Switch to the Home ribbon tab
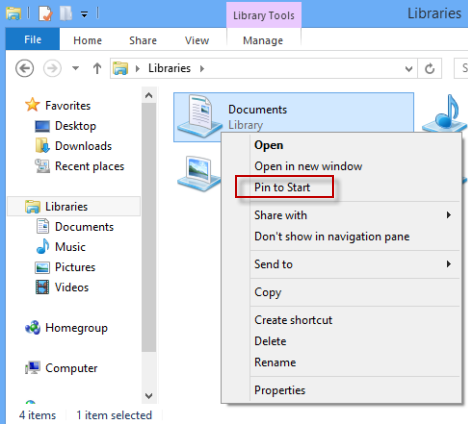The width and height of the screenshot is (468, 424). 88,40
